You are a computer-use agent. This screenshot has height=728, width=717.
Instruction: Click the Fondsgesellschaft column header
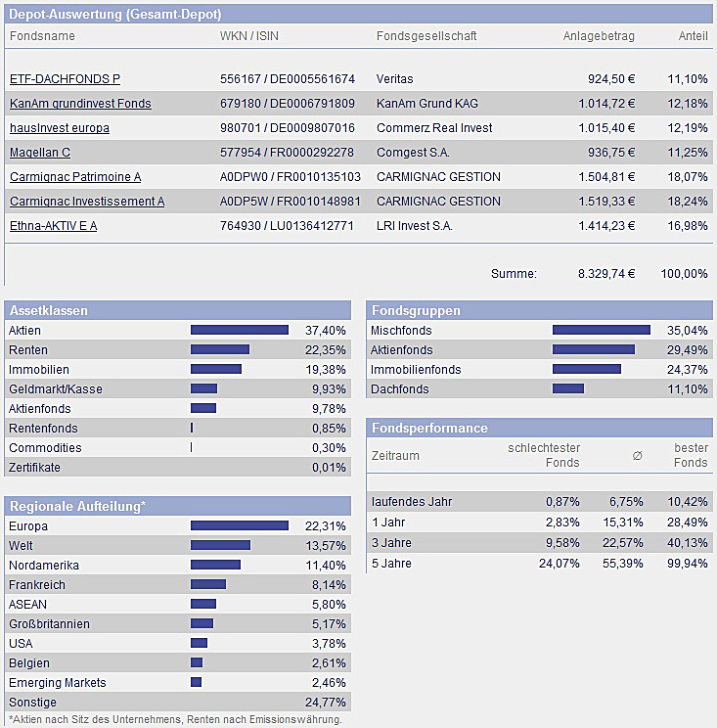pos(426,36)
